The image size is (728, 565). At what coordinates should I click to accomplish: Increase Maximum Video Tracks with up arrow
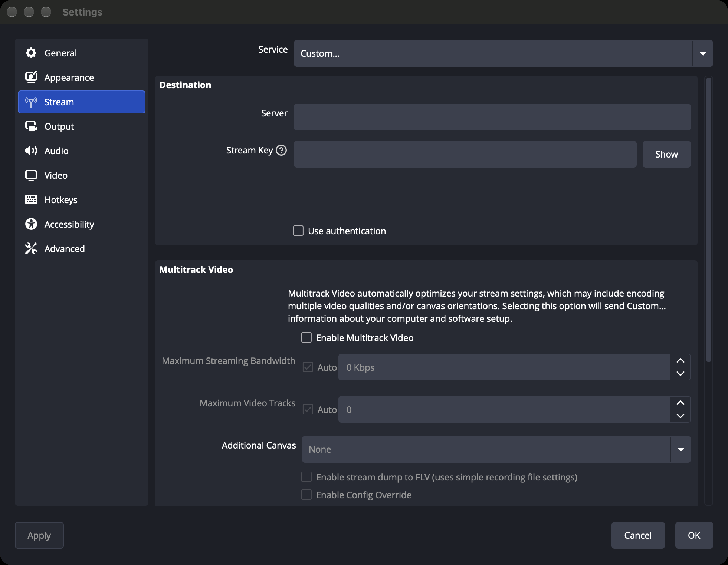click(x=681, y=403)
